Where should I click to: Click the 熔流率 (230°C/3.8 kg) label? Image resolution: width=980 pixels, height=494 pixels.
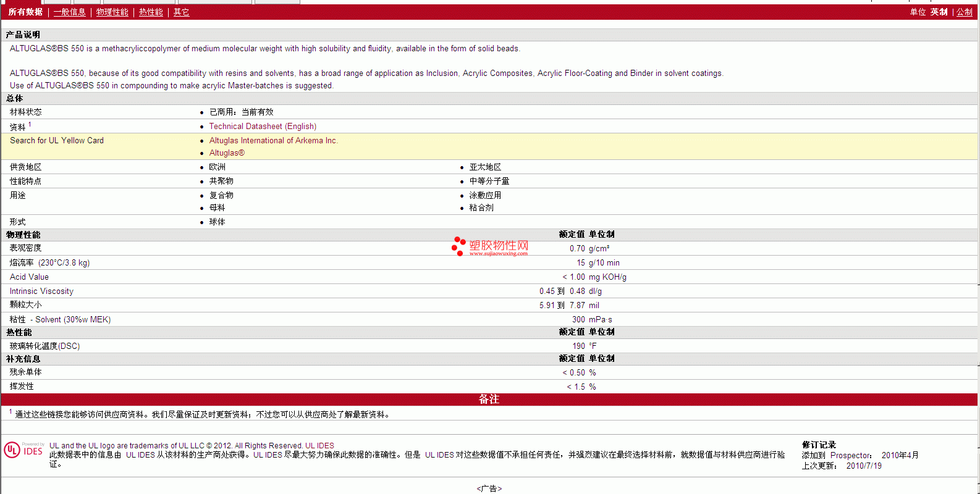pos(49,262)
